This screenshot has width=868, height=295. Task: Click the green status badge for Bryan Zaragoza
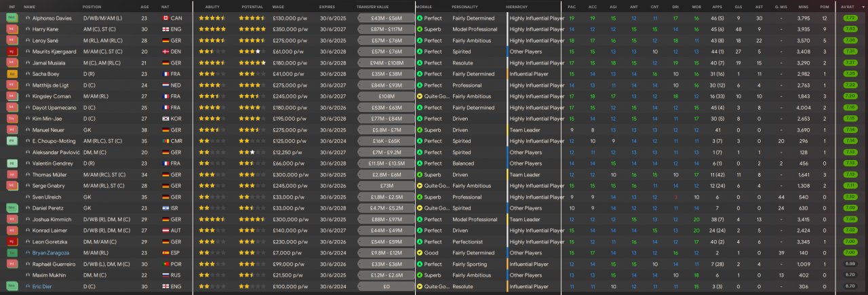coord(12,253)
